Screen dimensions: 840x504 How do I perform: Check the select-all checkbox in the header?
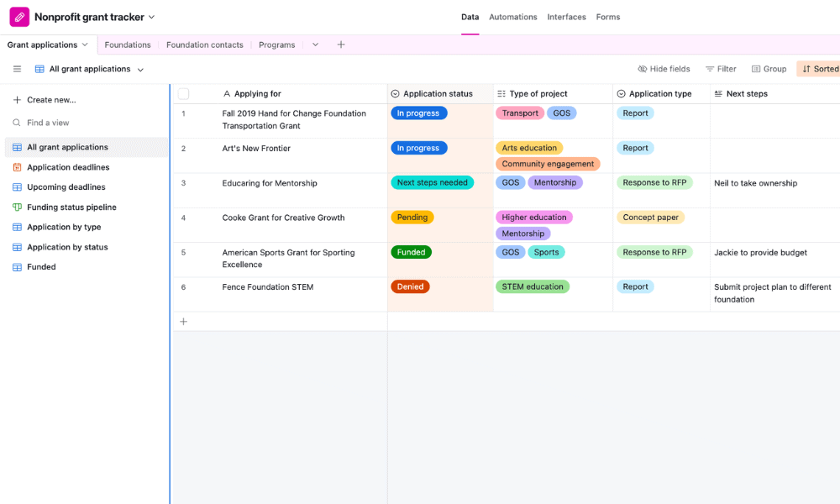coord(184,94)
